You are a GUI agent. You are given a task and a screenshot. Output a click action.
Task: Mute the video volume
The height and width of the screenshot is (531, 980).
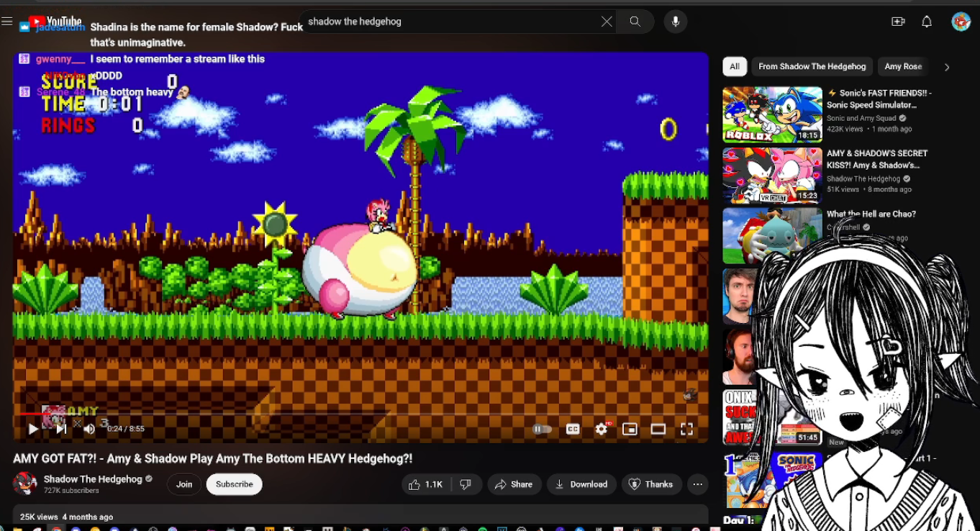click(x=89, y=429)
